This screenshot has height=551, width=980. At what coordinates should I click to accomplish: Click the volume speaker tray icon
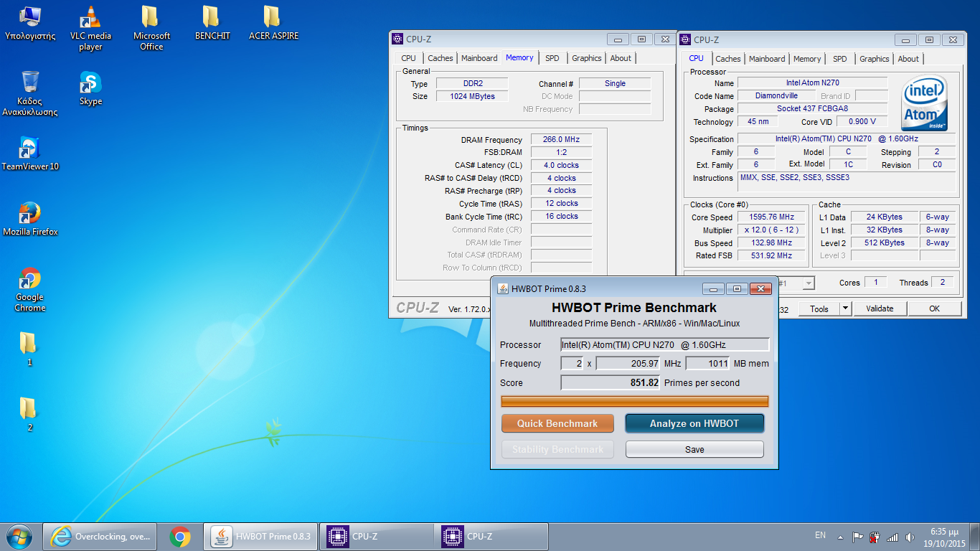pos(910,537)
